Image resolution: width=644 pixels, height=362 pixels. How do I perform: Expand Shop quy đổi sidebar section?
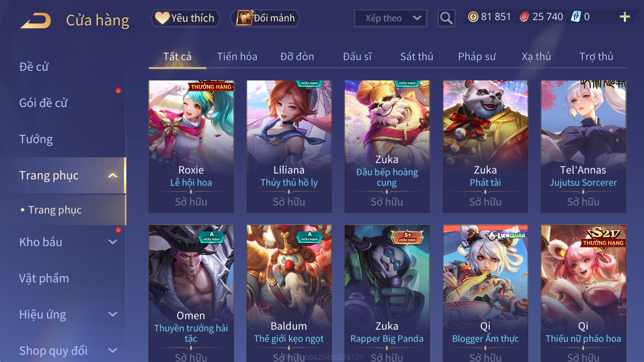pyautogui.click(x=113, y=350)
